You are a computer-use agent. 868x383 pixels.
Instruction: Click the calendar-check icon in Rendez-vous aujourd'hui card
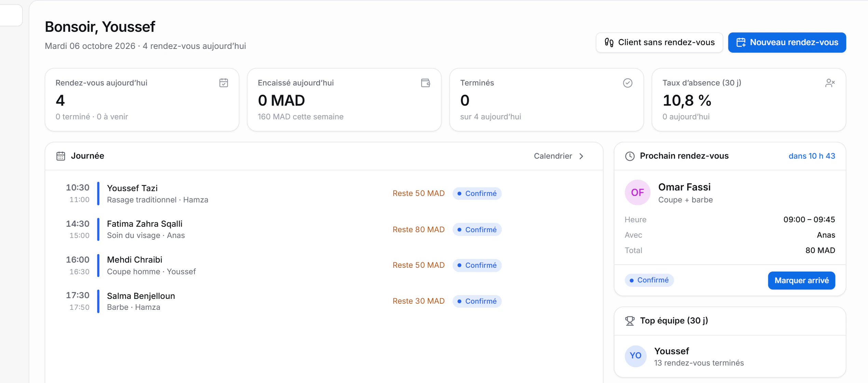point(223,83)
